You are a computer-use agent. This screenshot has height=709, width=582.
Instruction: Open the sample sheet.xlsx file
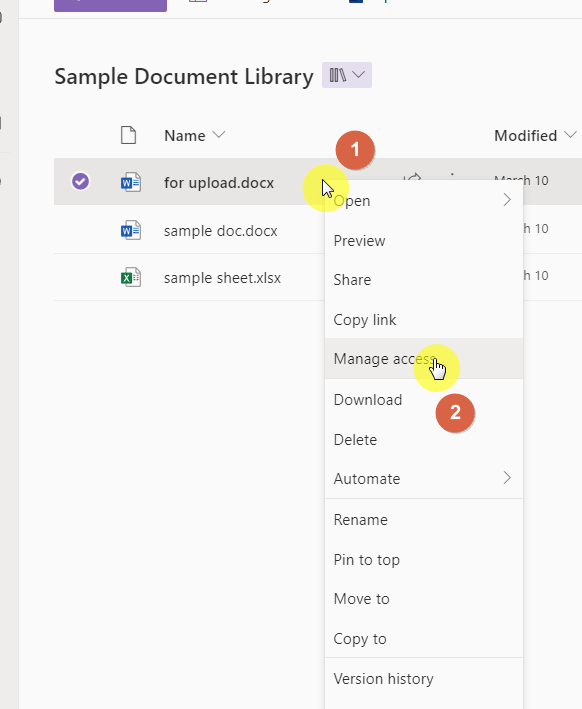[x=222, y=278]
